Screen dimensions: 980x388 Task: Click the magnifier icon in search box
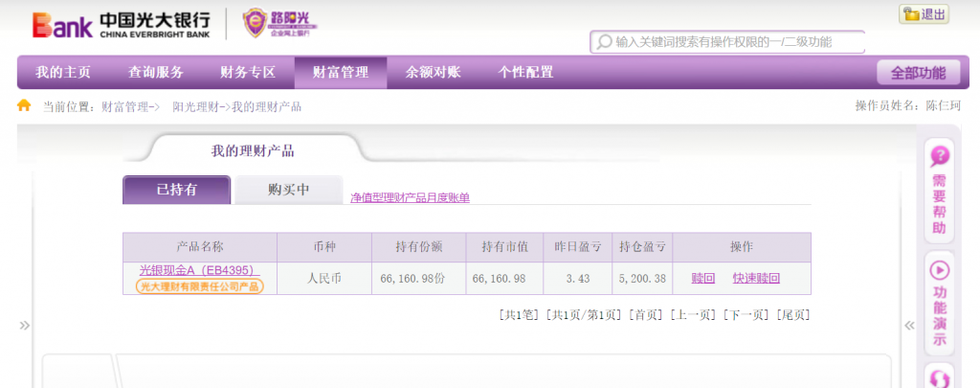pos(604,42)
